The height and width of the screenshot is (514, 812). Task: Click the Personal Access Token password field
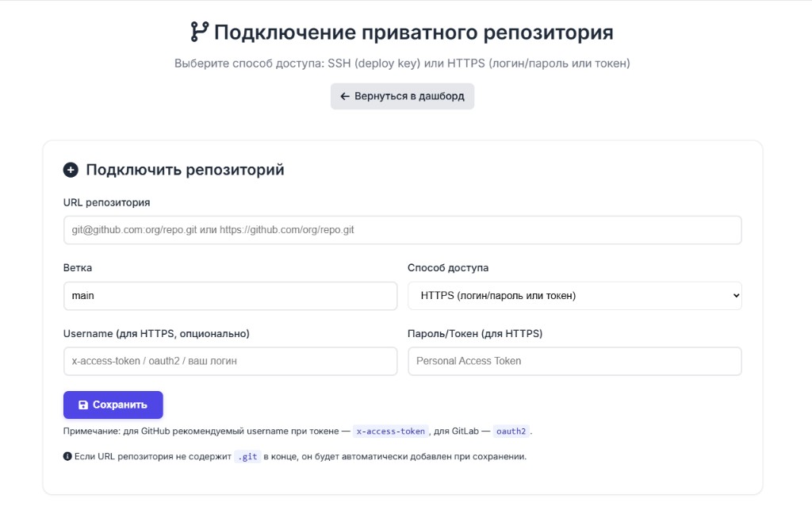575,361
